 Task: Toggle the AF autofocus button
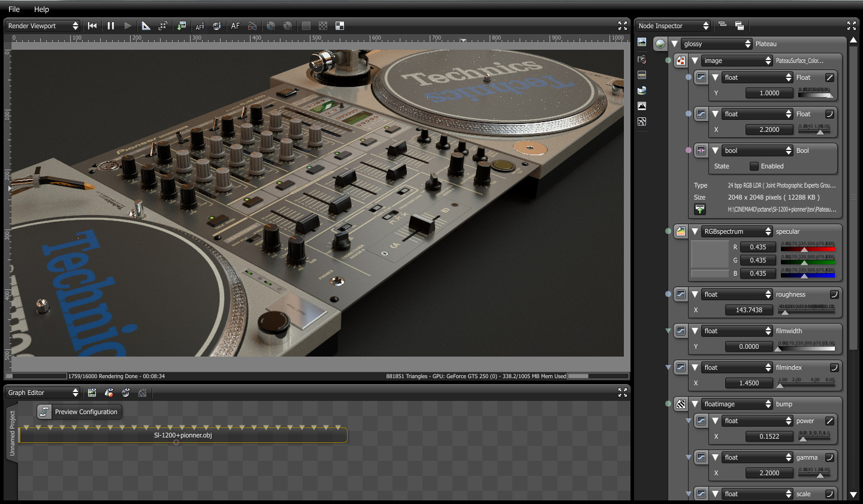pos(236,26)
